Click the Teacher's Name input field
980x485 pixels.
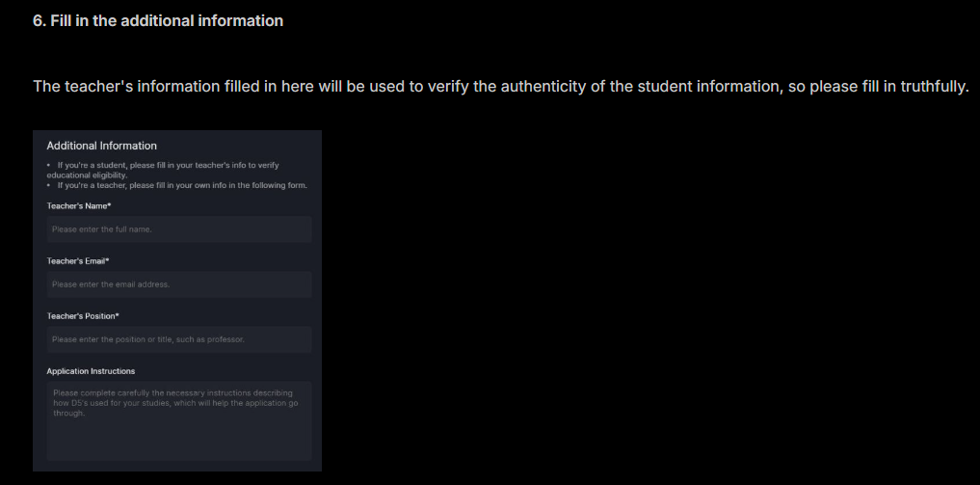point(178,229)
